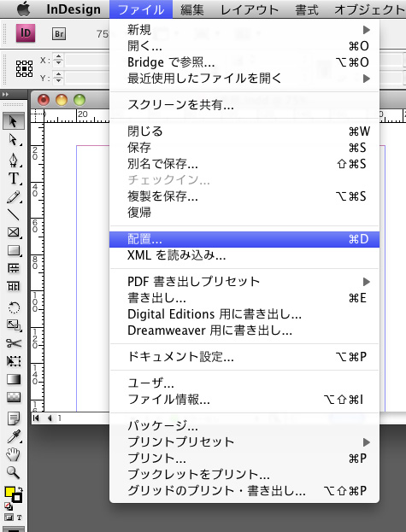Open the InDesign application menu
406x532 pixels.
pyautogui.click(x=74, y=9)
